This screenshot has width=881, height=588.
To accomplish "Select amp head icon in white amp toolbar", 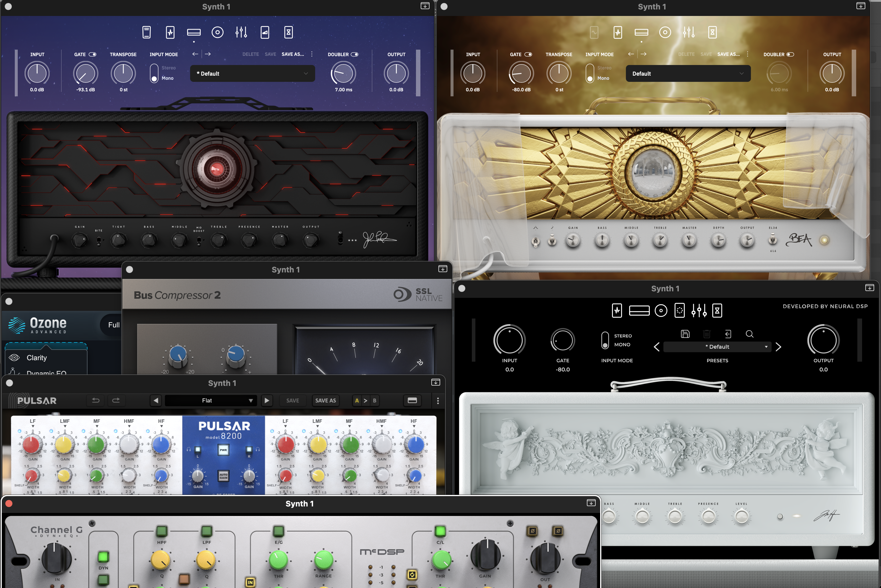I will pyautogui.click(x=639, y=311).
